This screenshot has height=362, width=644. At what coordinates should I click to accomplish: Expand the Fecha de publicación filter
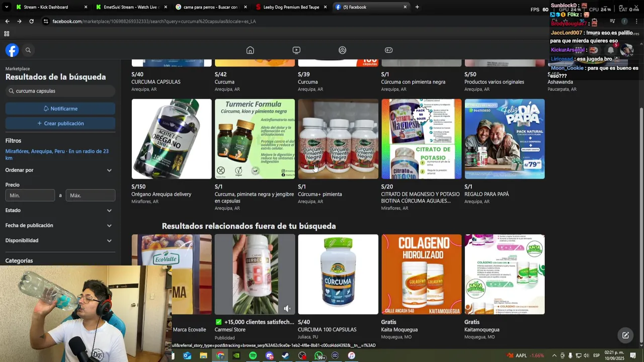click(x=60, y=225)
